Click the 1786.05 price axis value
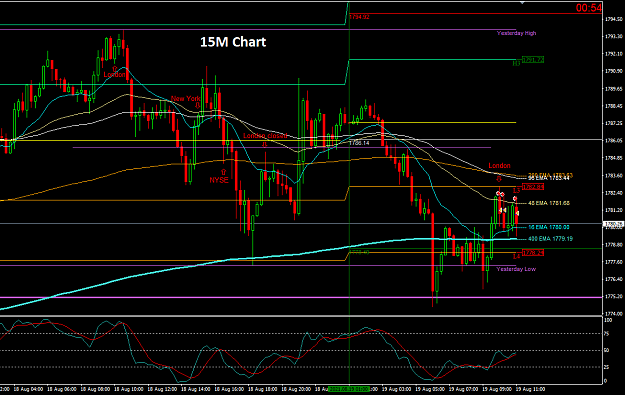The image size is (625, 395). [614, 140]
